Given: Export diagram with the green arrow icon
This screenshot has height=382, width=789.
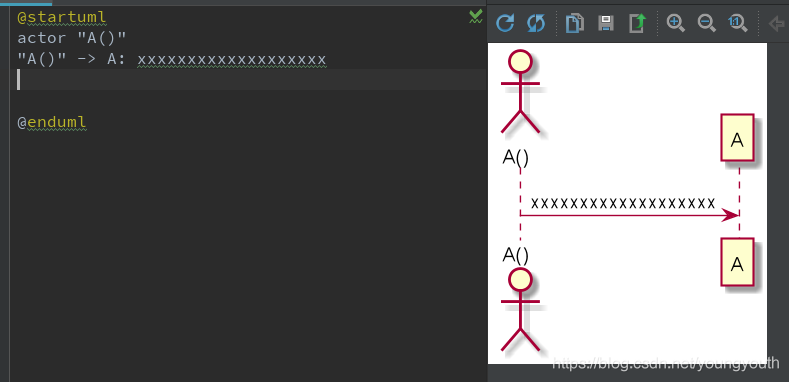Looking at the screenshot, I should [x=637, y=23].
